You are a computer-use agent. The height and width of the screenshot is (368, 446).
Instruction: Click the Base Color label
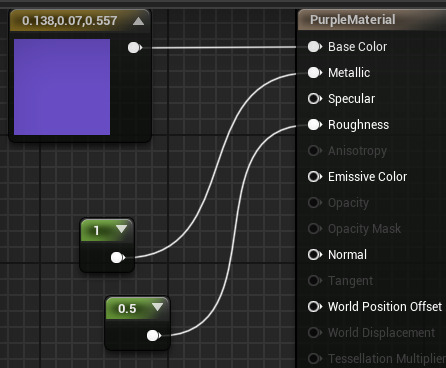click(x=357, y=47)
